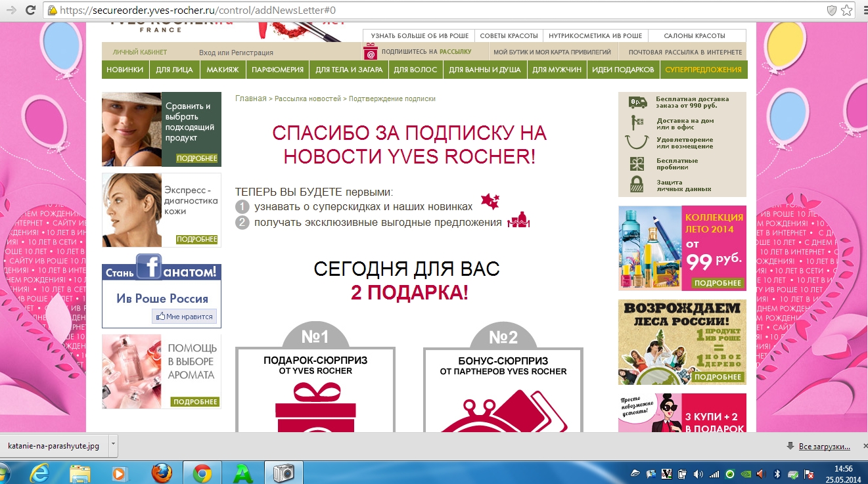The height and width of the screenshot is (484, 868).
Task: Open the Windows Start menu
Action: (5, 473)
